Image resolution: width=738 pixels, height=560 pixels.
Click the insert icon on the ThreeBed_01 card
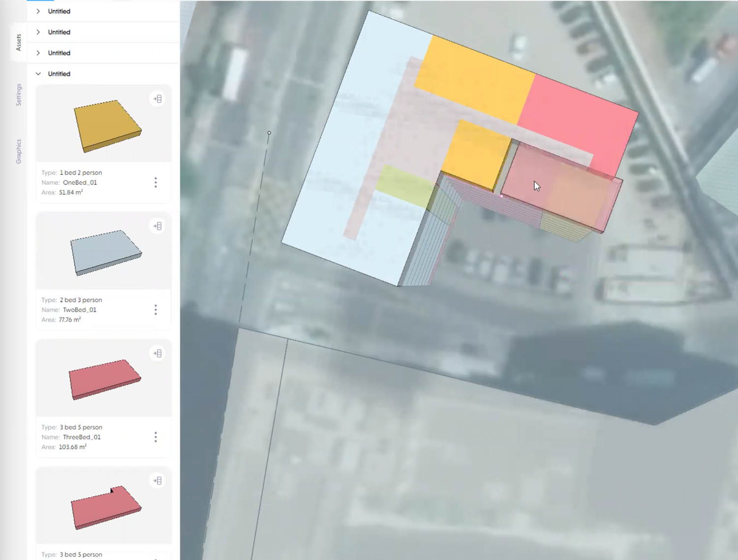click(157, 353)
